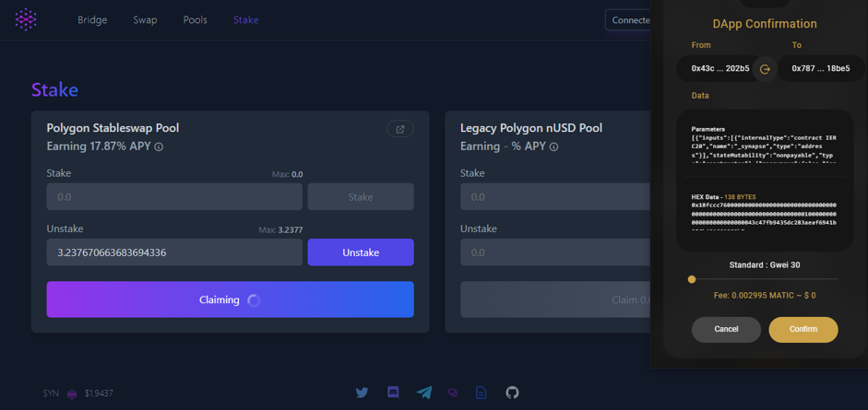
Task: Confirm the DApp transaction
Action: (x=803, y=329)
